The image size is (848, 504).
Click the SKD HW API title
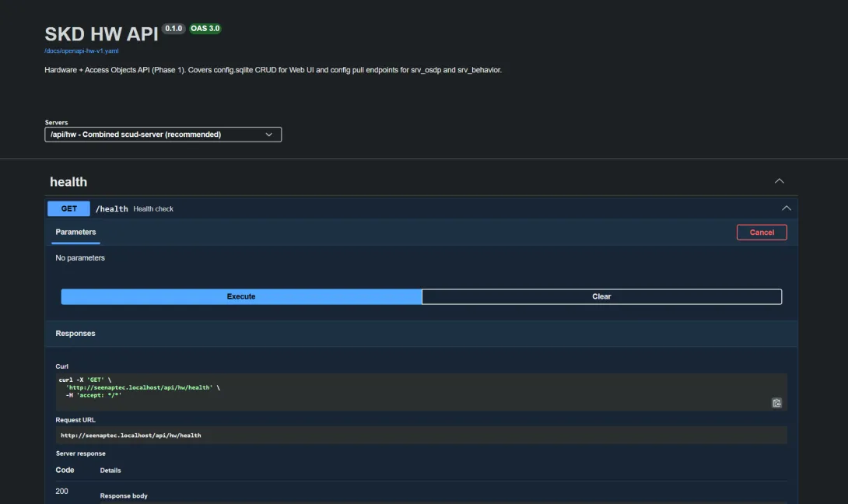(x=101, y=34)
